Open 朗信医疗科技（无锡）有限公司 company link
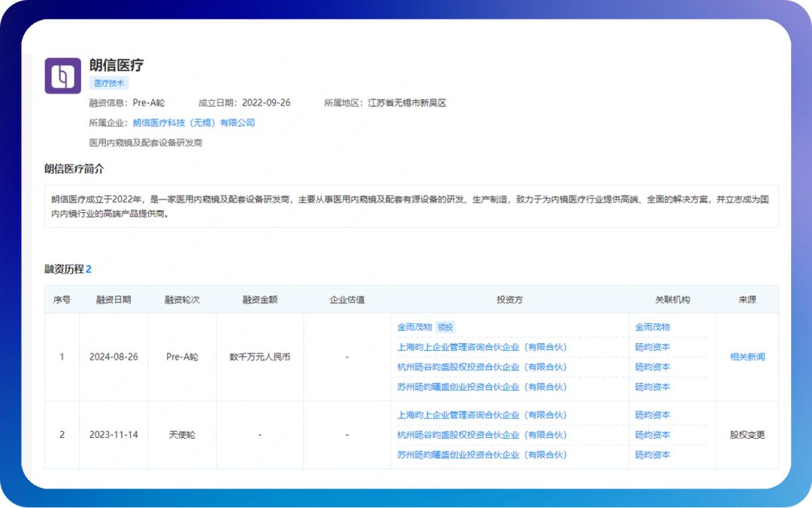The height and width of the screenshot is (508, 812). pyautogui.click(x=194, y=123)
